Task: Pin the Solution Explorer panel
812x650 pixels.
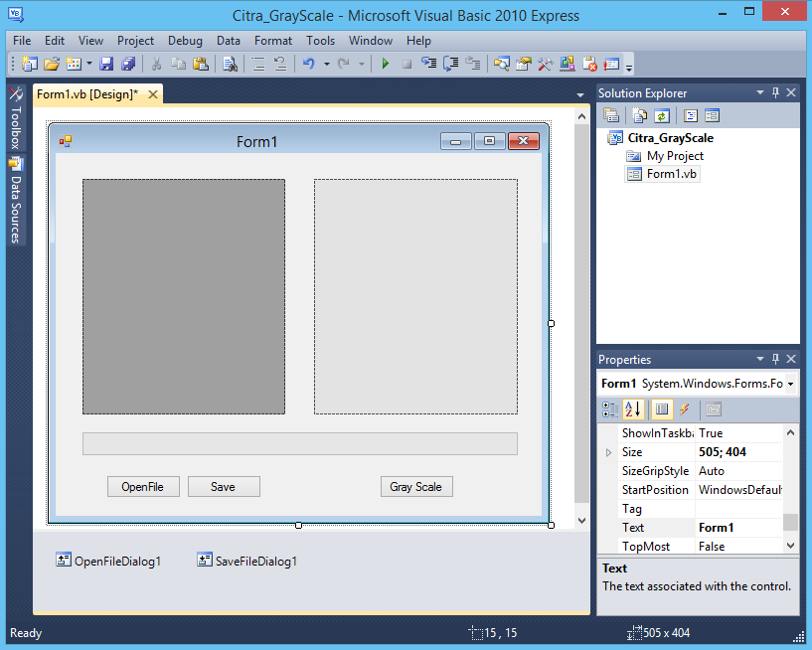Action: click(775, 92)
